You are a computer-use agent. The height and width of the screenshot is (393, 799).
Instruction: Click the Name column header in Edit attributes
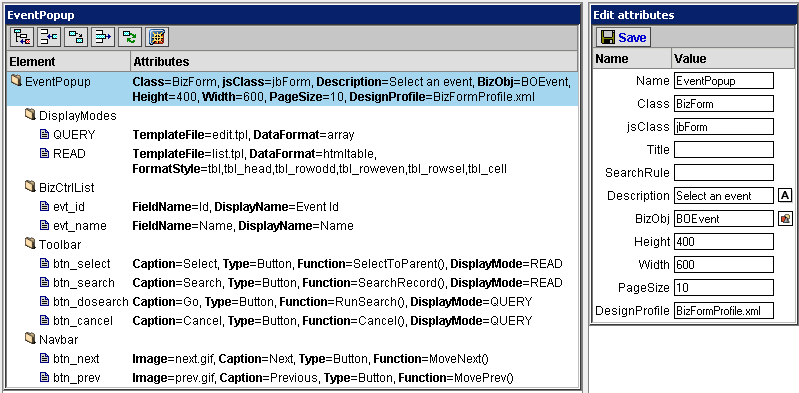point(632,59)
